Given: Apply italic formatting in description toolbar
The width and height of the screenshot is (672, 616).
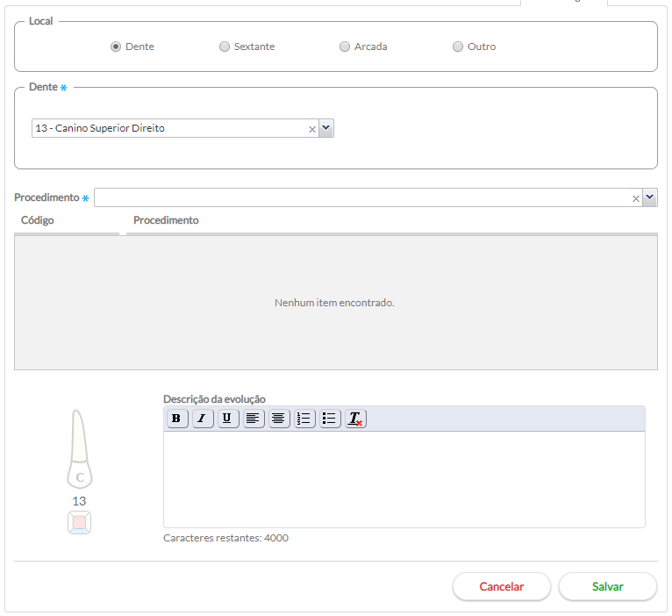Looking at the screenshot, I should pyautogui.click(x=203, y=419).
